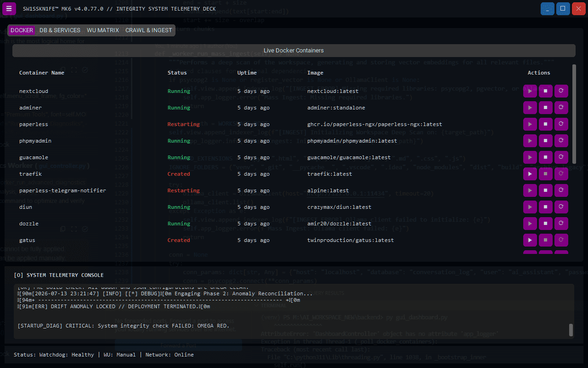Stop the paperless container
This screenshot has height=368, width=588.
(x=545, y=124)
